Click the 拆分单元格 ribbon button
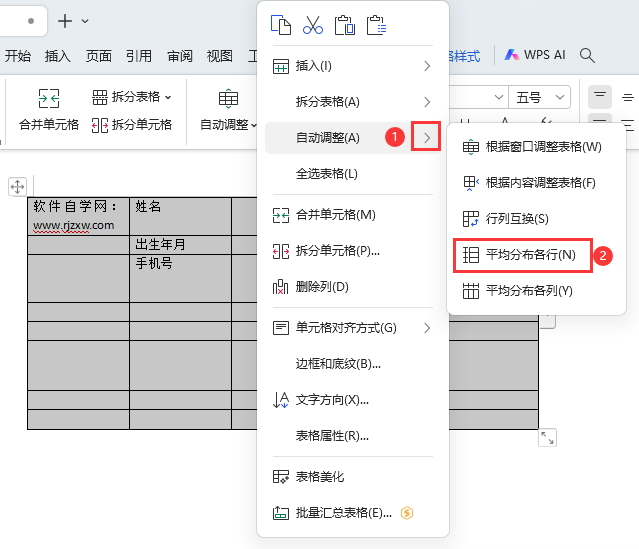The image size is (639, 549). point(132,125)
